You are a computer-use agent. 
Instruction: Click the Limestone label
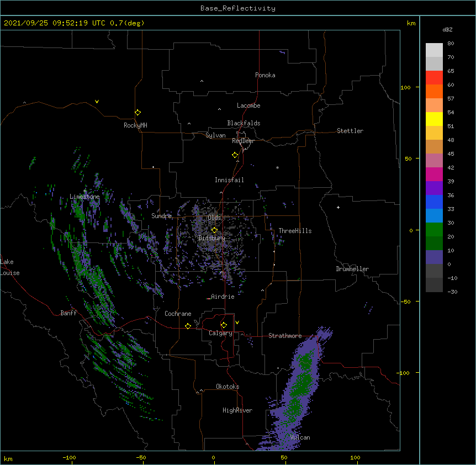pos(84,197)
